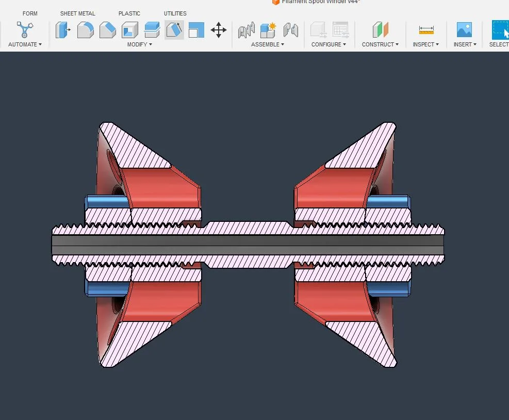Click the Split Body icon in Modify
This screenshot has height=420, width=509.
(x=152, y=30)
